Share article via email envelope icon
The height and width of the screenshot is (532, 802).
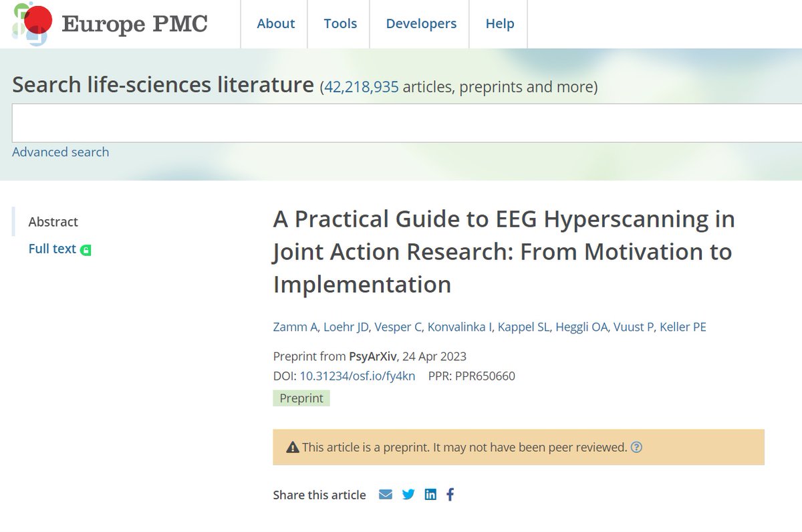(386, 495)
